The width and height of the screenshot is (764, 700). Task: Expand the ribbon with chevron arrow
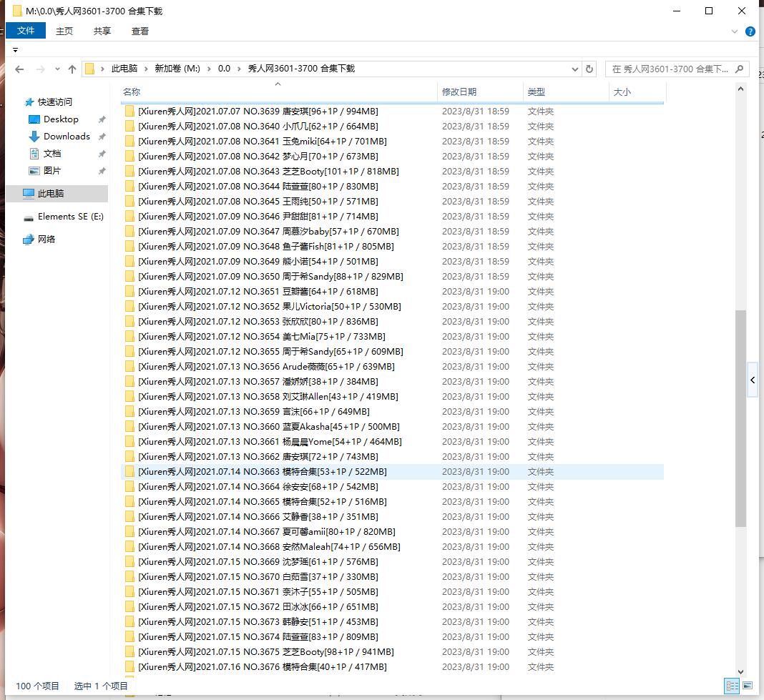pos(735,31)
